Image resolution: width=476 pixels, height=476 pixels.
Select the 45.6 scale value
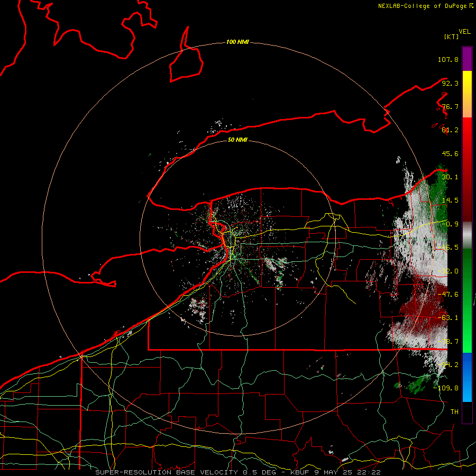(450, 153)
